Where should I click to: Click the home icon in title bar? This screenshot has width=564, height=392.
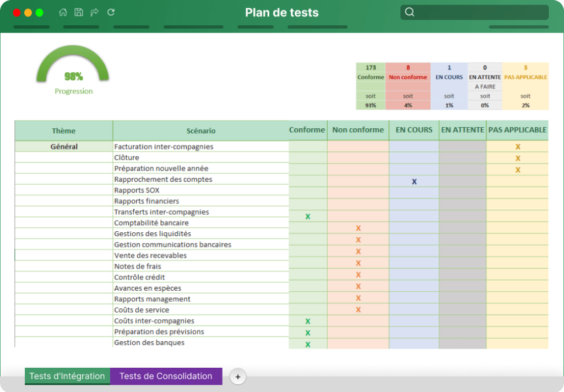[x=63, y=12]
